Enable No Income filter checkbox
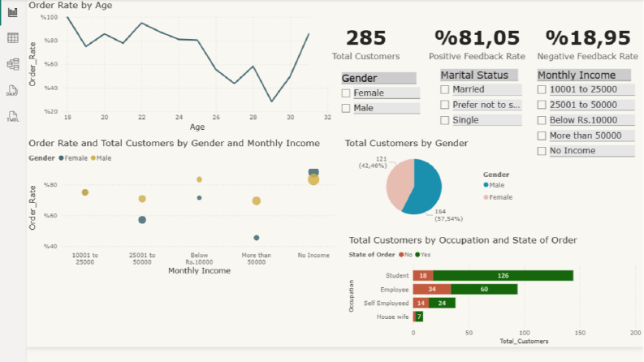644x362 pixels. [x=542, y=151]
